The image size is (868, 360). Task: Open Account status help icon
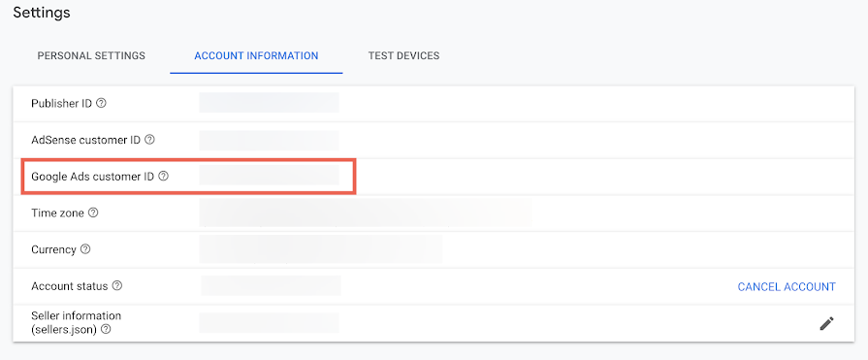click(x=116, y=286)
